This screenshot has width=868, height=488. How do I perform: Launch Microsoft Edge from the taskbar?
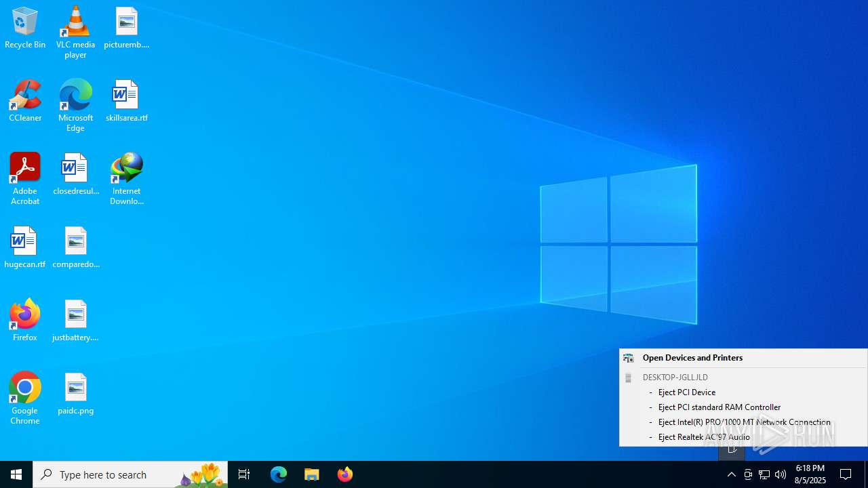pyautogui.click(x=279, y=474)
